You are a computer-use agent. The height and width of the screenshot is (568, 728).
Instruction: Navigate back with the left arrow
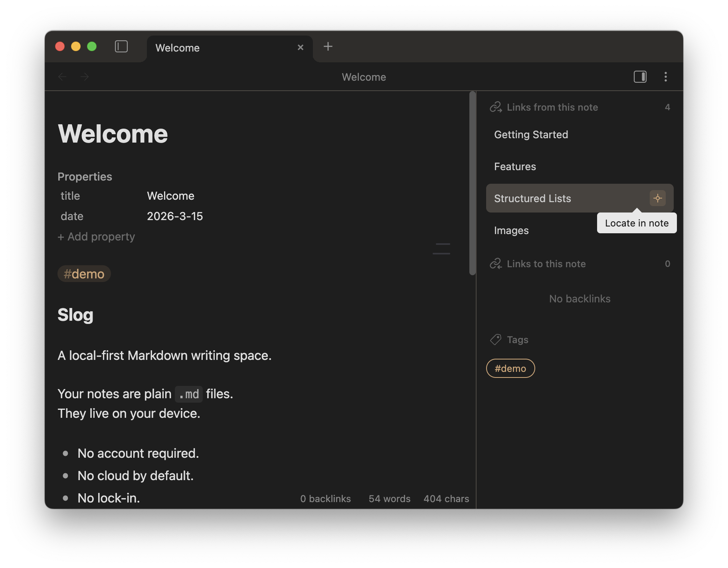tap(62, 77)
